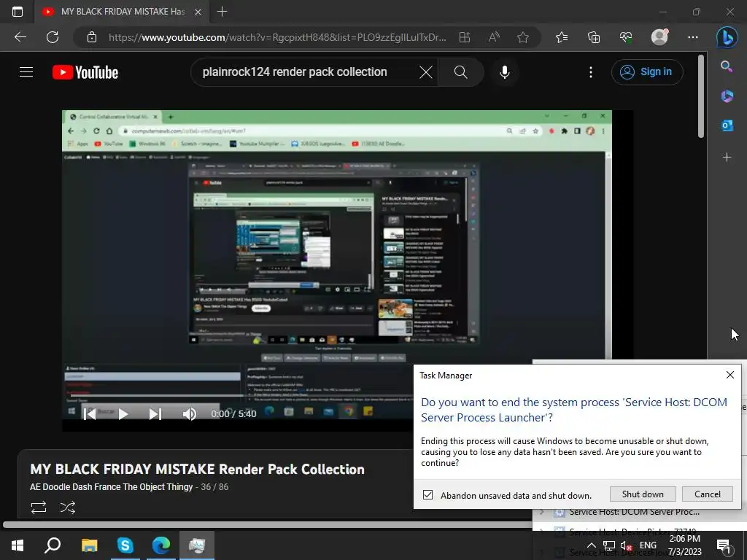Open AE Doodle Dash France channel link
747x560 pixels.
111,487
